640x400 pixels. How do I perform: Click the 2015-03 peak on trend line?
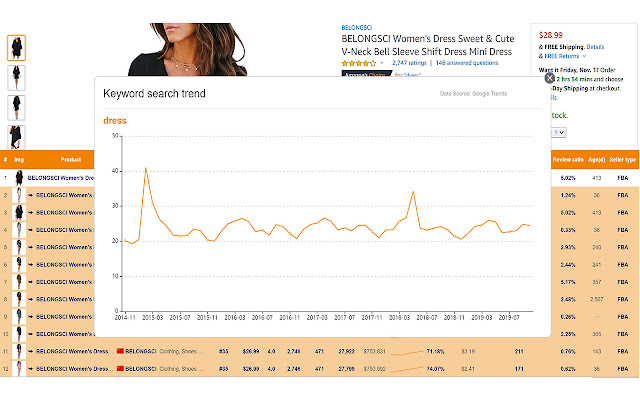click(146, 168)
